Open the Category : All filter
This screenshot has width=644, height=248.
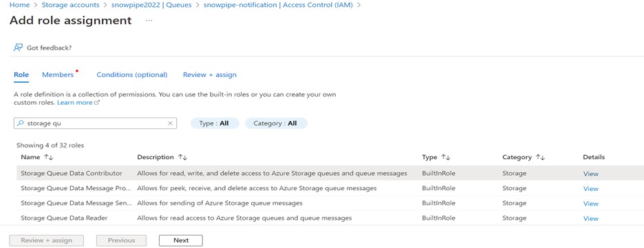pyautogui.click(x=276, y=123)
